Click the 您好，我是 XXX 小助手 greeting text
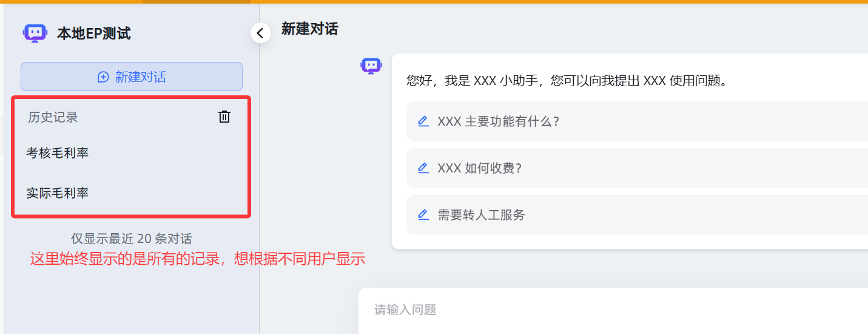The image size is (868, 334). [567, 81]
